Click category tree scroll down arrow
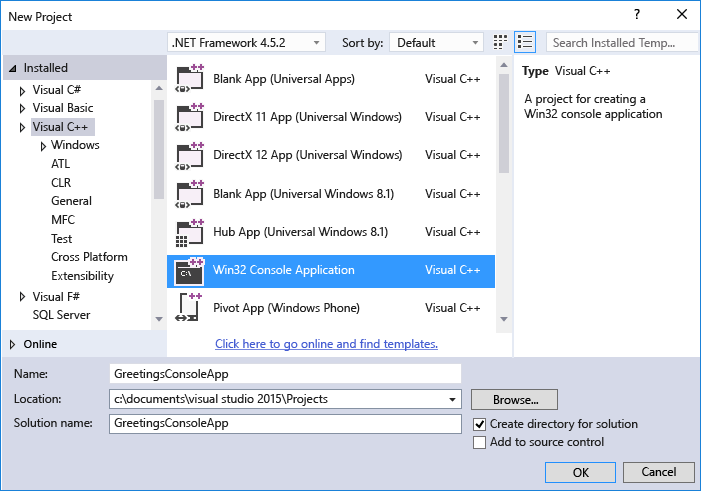Viewport: 701px width, 491px height. (159, 319)
